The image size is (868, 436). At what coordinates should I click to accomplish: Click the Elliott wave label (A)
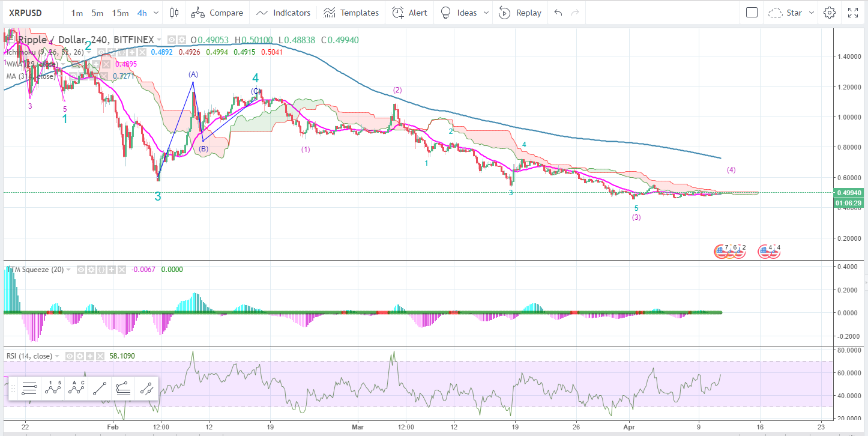pos(193,74)
